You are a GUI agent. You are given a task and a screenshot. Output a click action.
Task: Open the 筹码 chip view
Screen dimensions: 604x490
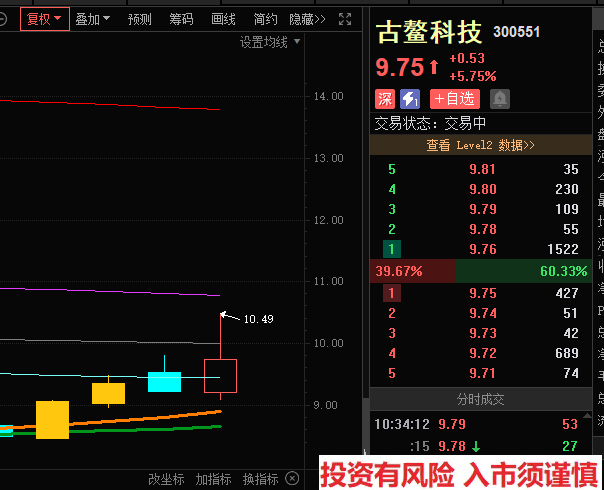pyautogui.click(x=181, y=19)
